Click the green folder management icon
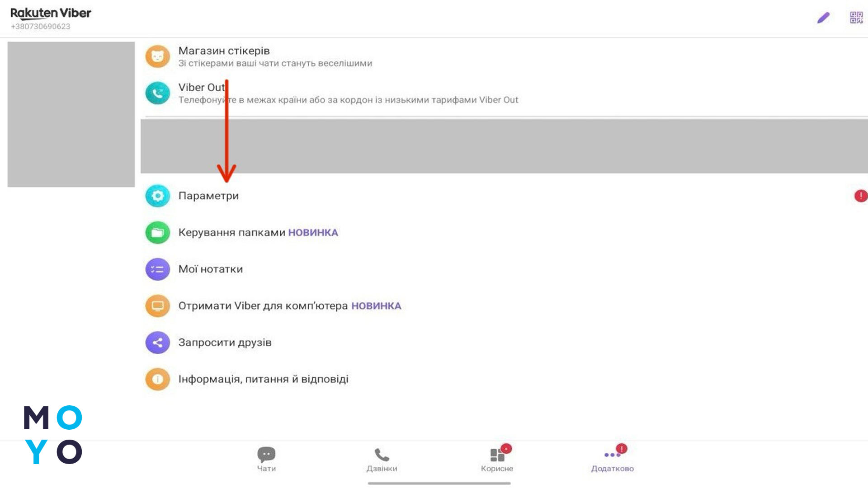This screenshot has width=868, height=488. tap(157, 232)
